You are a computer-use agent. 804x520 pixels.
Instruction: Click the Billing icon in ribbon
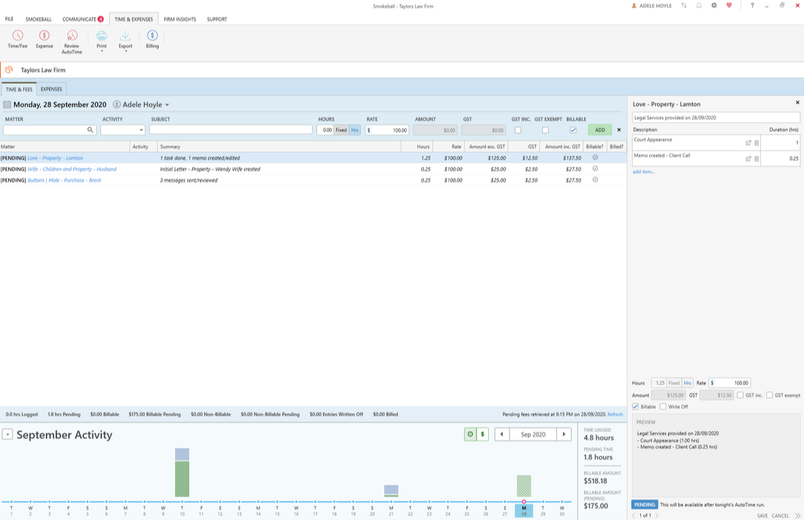152,36
